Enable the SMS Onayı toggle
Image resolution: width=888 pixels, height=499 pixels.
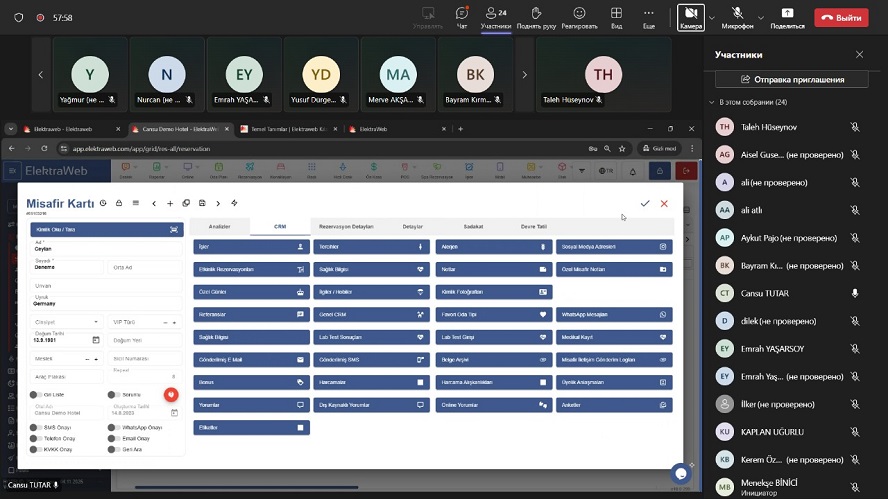[x=35, y=428]
